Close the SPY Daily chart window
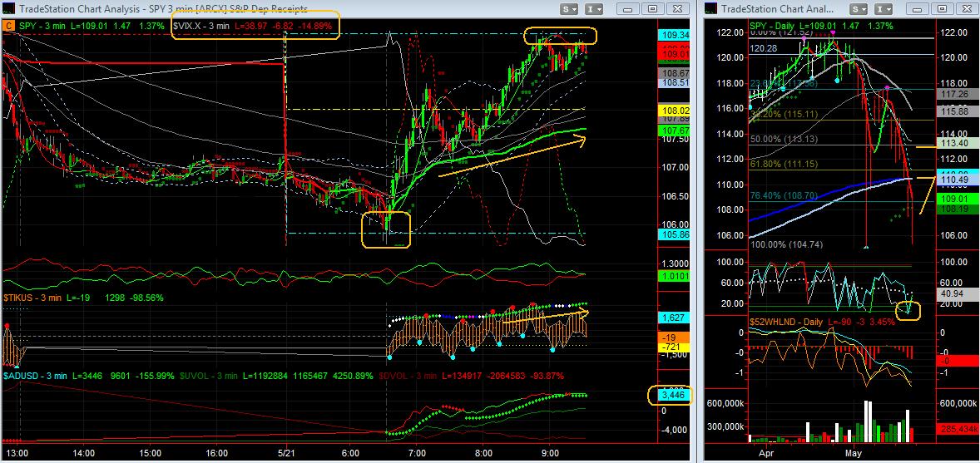This screenshot has height=463, width=980. (x=967, y=9)
